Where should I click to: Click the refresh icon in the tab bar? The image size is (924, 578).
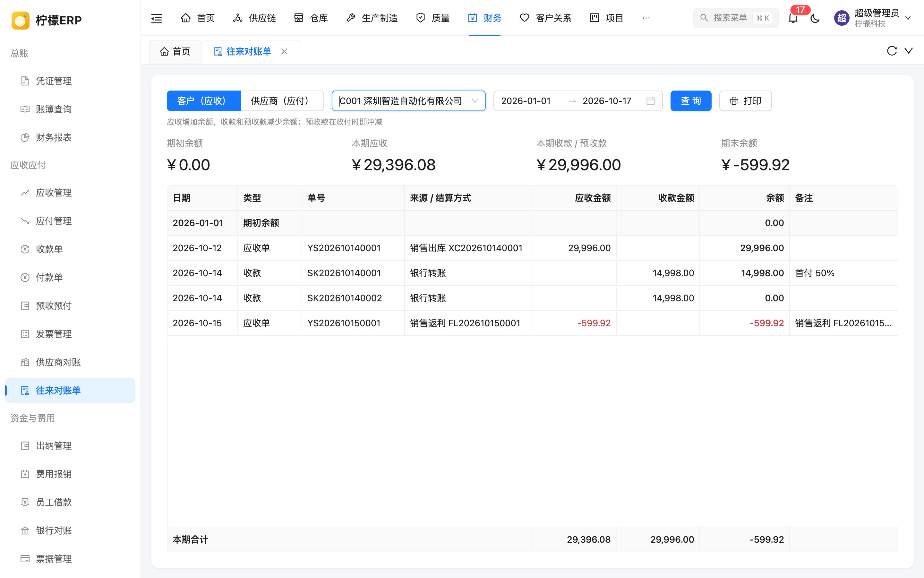(892, 51)
